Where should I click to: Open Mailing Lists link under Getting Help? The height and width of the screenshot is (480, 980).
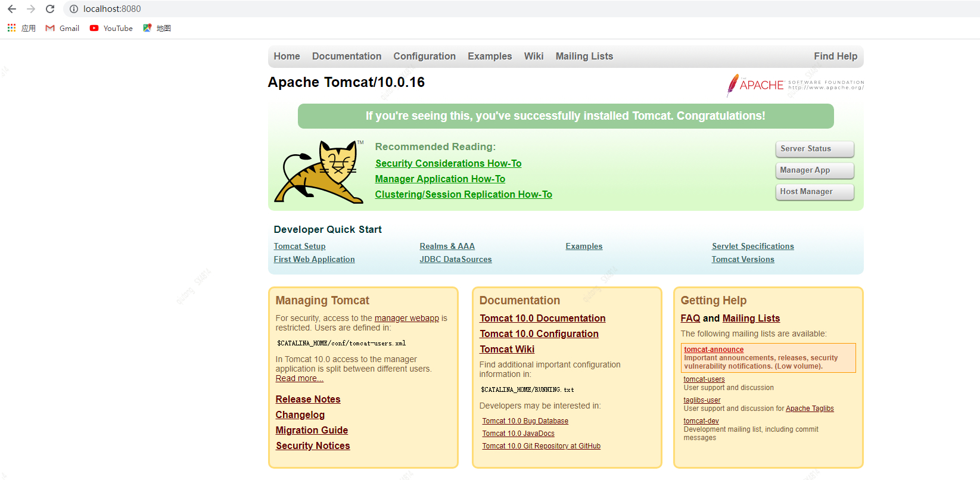[x=751, y=318]
